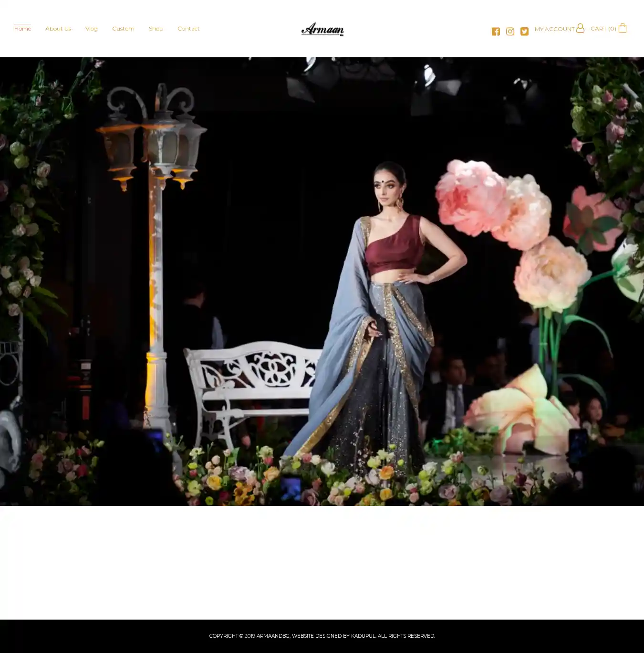Click the shopping bag icon

[x=623, y=28]
